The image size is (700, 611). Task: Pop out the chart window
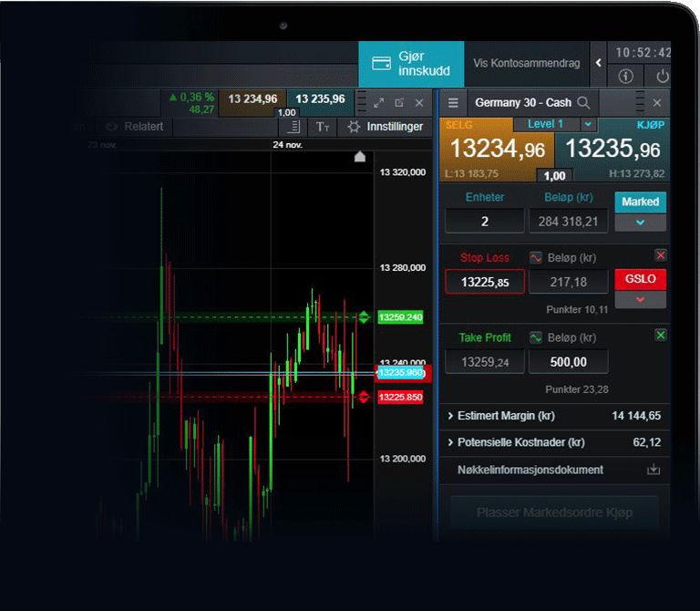pos(399,103)
